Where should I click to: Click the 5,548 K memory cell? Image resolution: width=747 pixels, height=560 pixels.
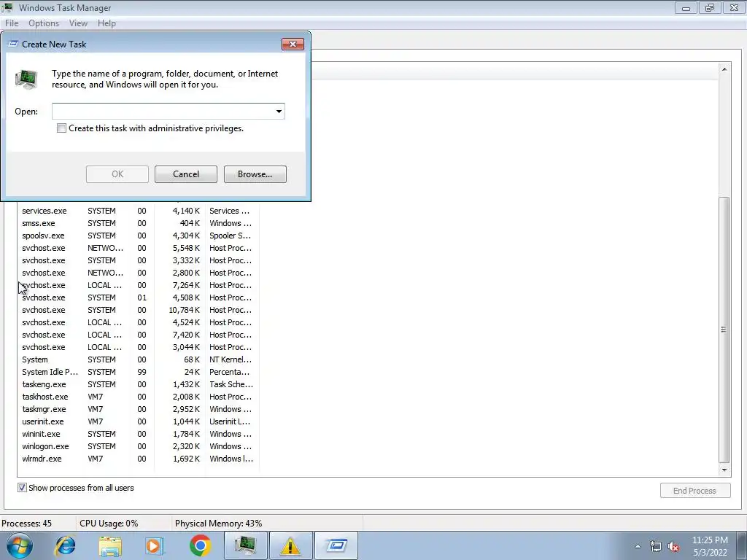point(186,248)
